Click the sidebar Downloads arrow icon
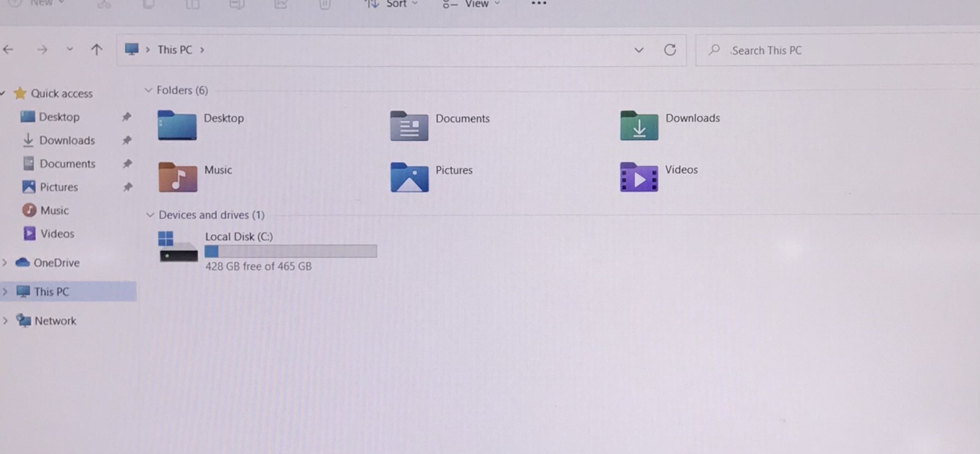This screenshot has height=454, width=980. tap(28, 140)
